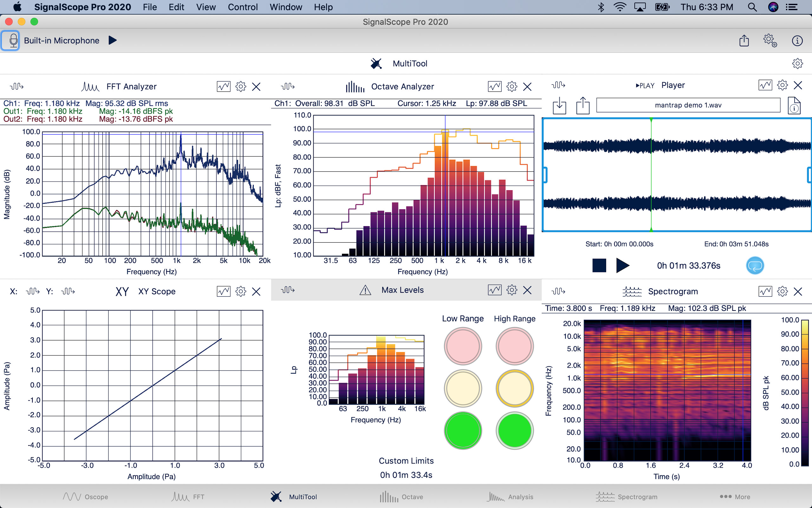Play the audio in the Player
The image size is (812, 508).
pyautogui.click(x=623, y=265)
